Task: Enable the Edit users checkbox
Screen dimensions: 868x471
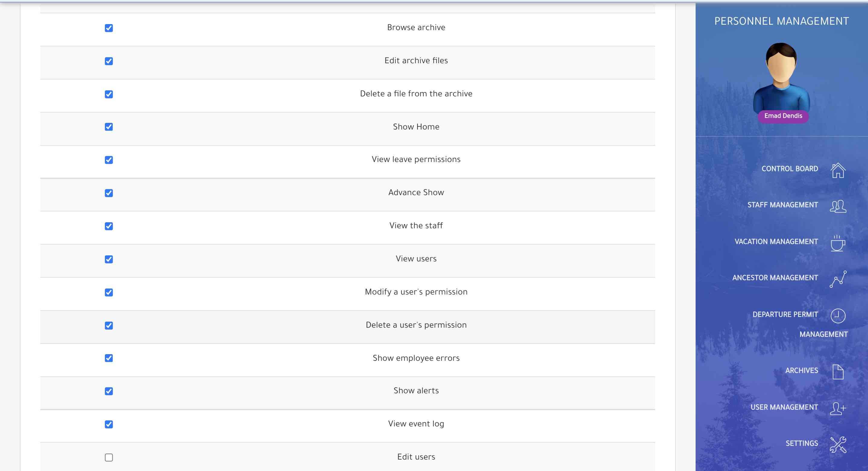Action: pos(109,457)
